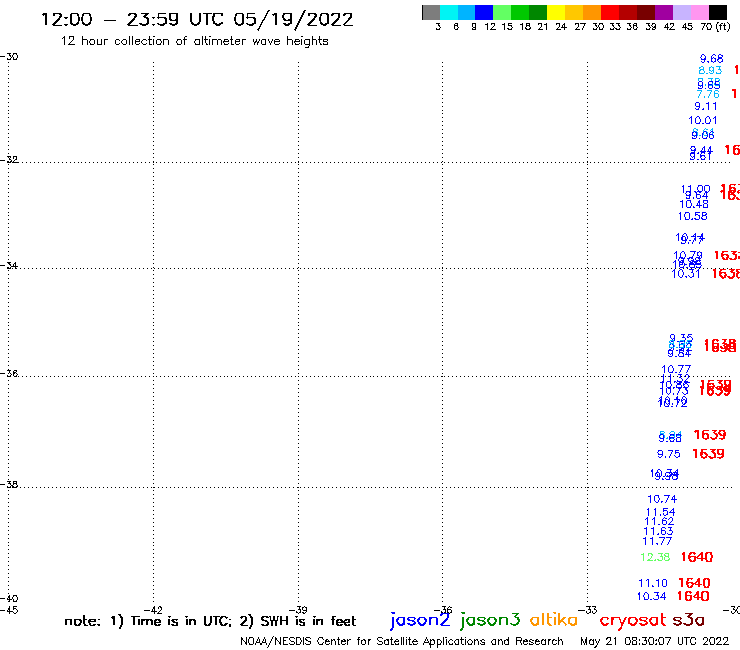Click the wave height value 9.75
The width and height of the screenshot is (740, 650).
tap(669, 454)
